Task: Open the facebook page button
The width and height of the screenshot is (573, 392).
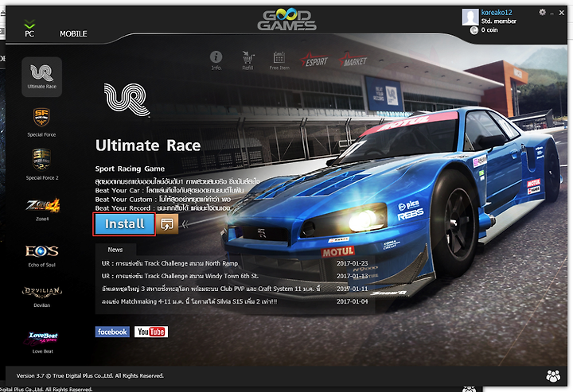Action: (x=112, y=332)
